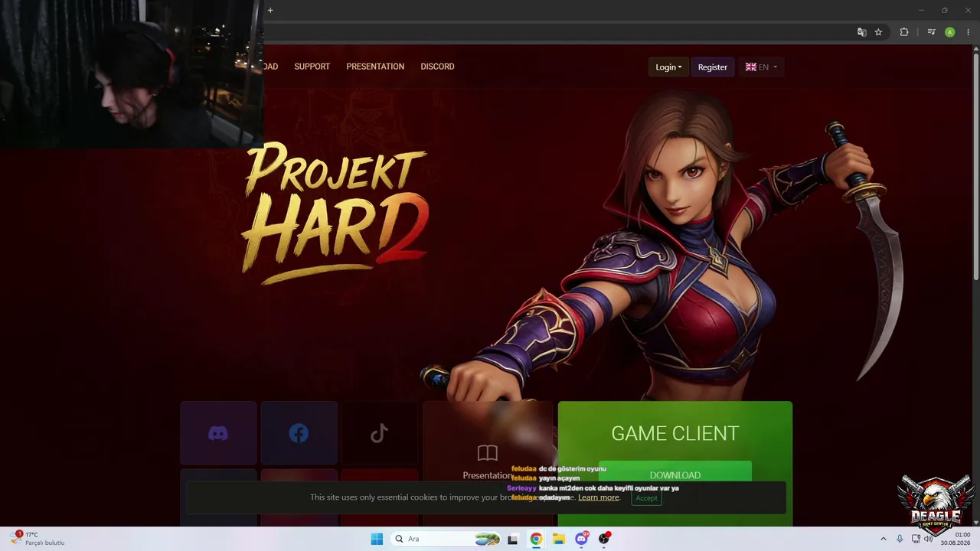This screenshot has height=551, width=980.
Task: Click the Projekt Hard 2 logo
Action: (335, 213)
